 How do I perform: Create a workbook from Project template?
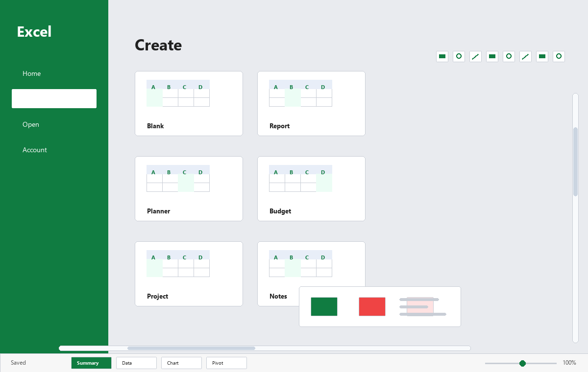point(189,274)
